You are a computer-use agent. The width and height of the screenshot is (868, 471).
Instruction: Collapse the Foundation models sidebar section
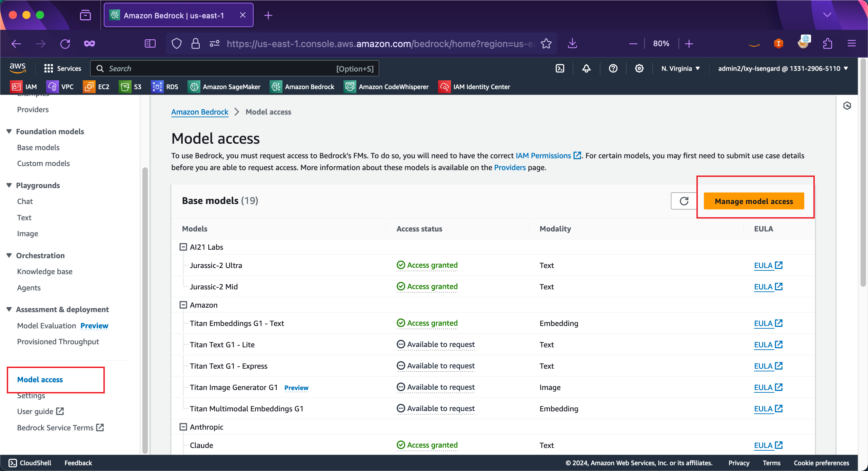coord(9,131)
